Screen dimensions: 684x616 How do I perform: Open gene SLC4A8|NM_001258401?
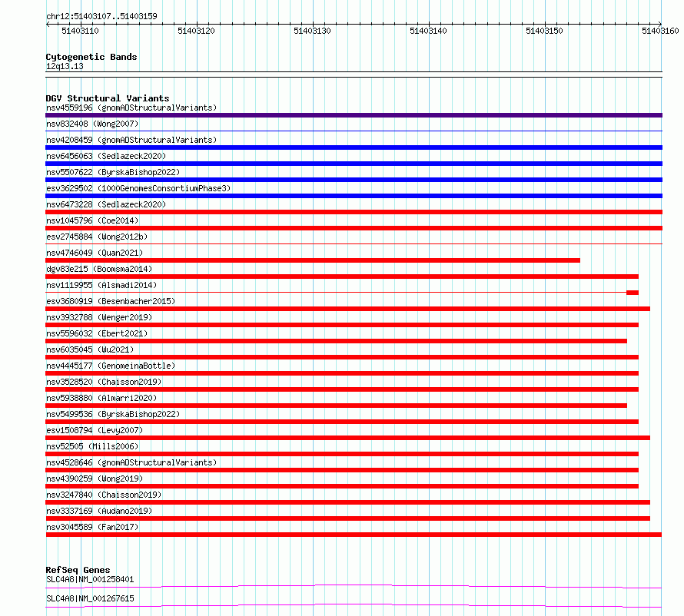click(x=90, y=579)
